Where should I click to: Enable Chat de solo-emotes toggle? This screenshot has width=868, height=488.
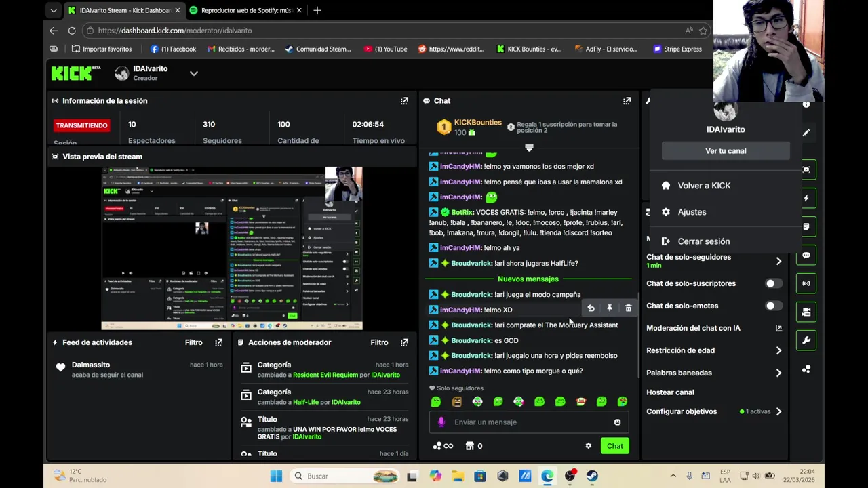click(x=773, y=306)
